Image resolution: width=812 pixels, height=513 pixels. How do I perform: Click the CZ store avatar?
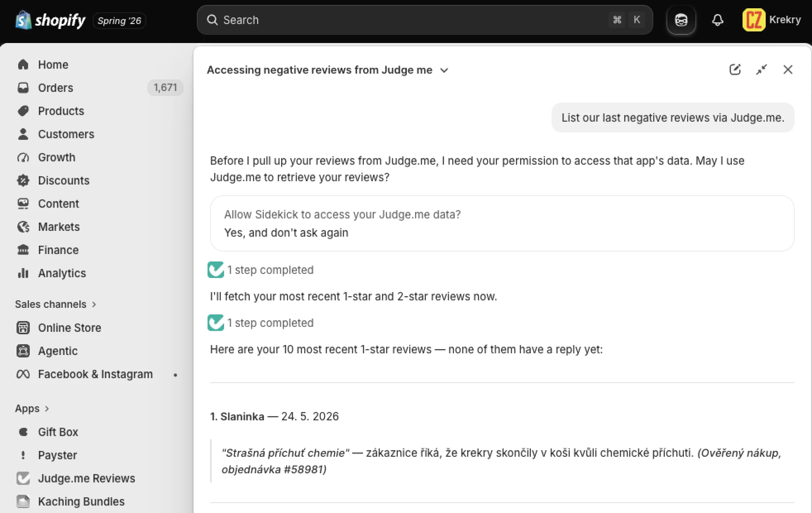point(754,20)
